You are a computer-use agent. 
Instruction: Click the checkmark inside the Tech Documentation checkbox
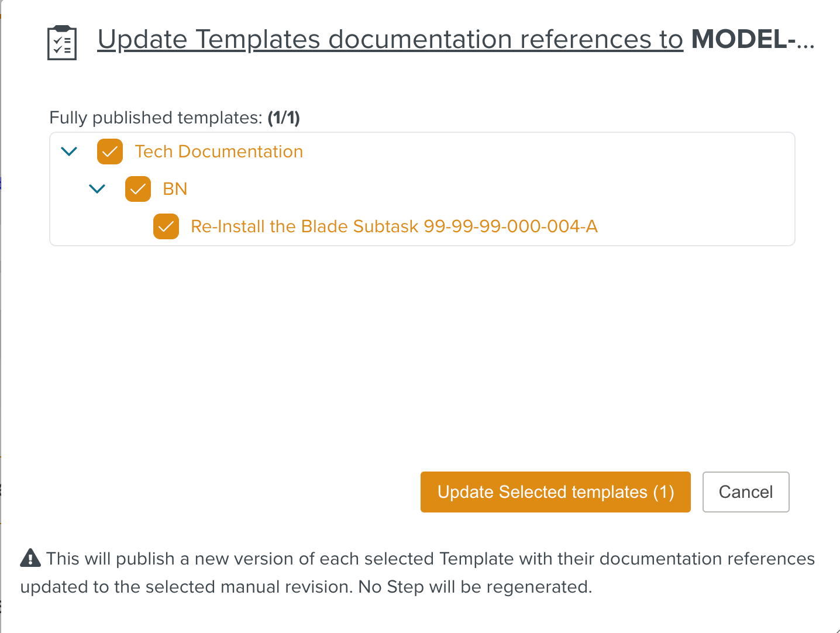pos(109,151)
